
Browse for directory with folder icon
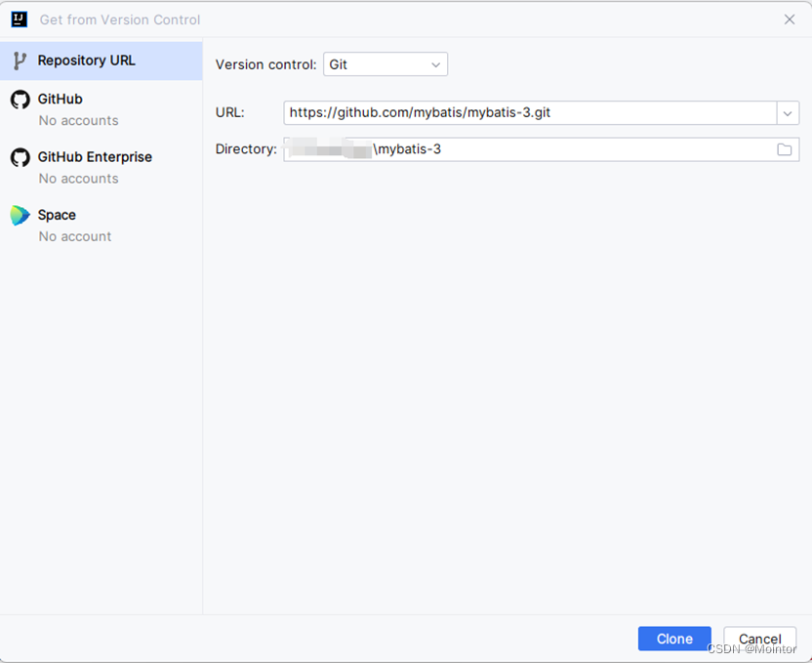784,149
